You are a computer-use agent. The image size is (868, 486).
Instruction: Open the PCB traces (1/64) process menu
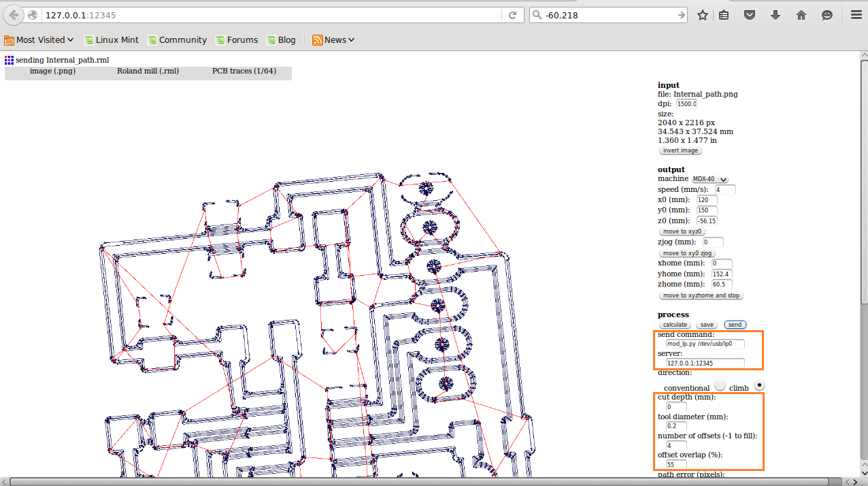click(244, 71)
